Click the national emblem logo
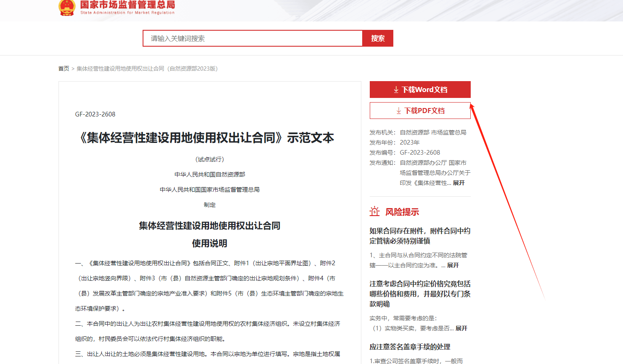Screen dimensions: 623x364 [x=66, y=8]
